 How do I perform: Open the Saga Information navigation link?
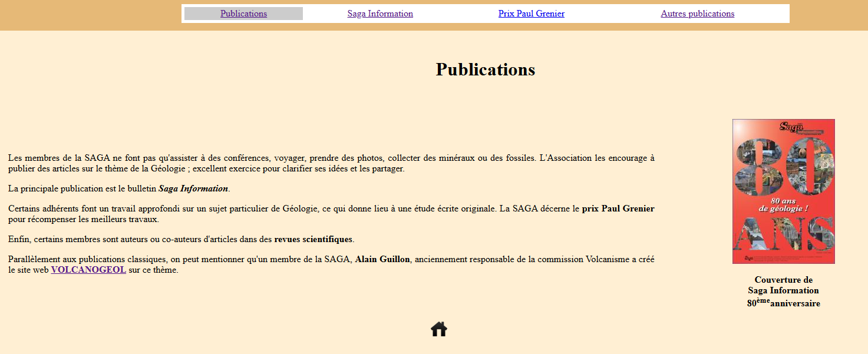[380, 14]
